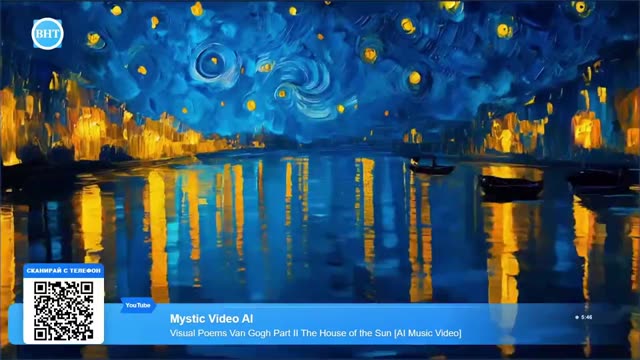The image size is (640, 360).
Task: Click the top-right finder square of the QR code
Action: [87, 288]
